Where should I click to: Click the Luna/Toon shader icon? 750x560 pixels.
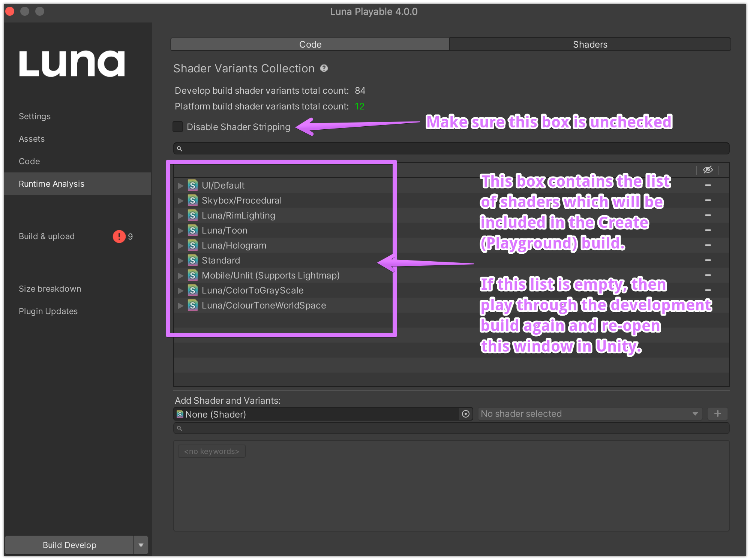193,230
